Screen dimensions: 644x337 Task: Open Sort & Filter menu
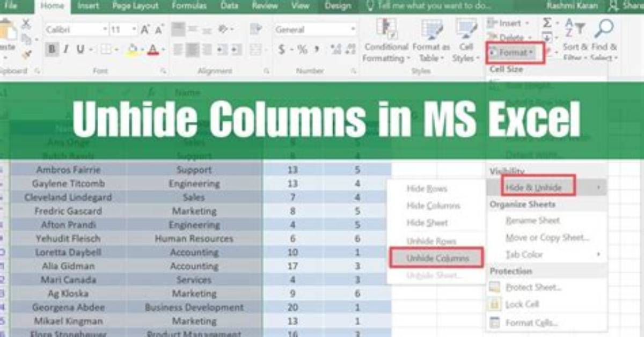[575, 40]
